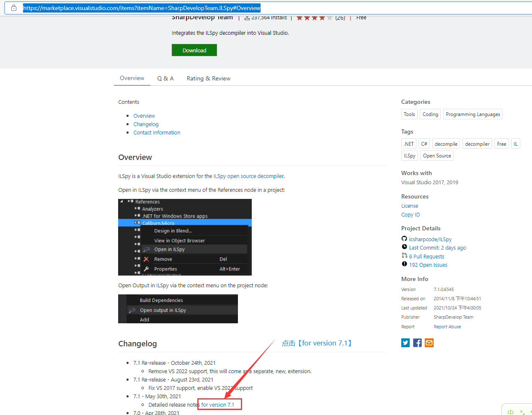The image size is (532, 415).
Task: Click the Changelog section heading
Action: (x=137, y=344)
